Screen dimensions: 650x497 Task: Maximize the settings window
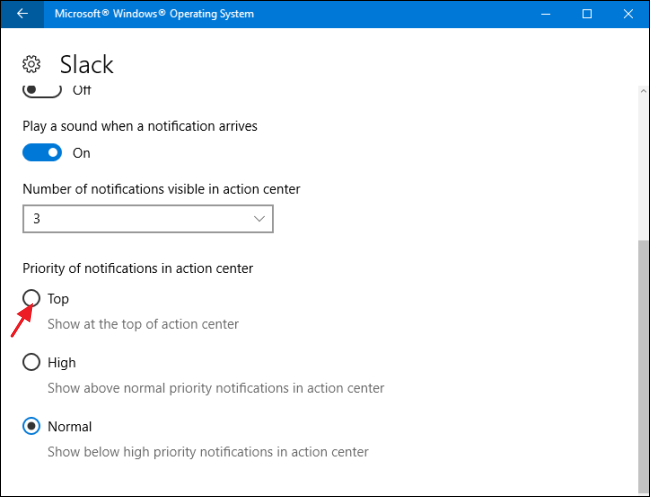(587, 14)
